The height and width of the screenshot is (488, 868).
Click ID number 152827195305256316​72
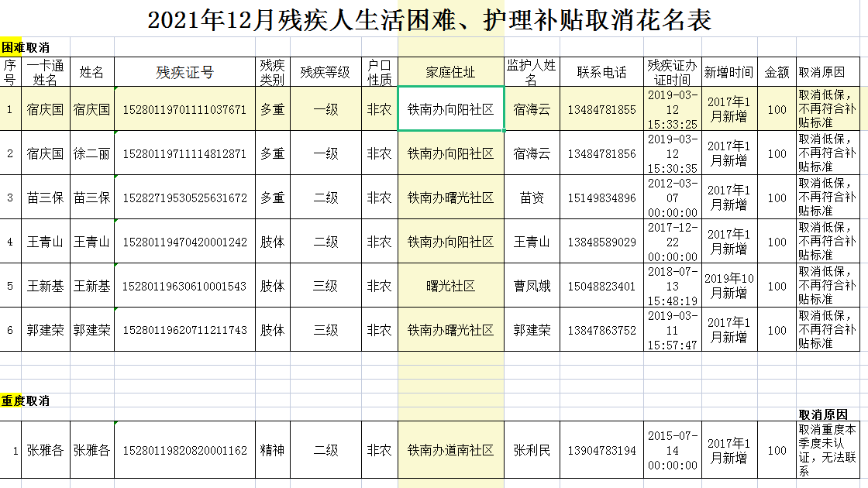tap(185, 198)
